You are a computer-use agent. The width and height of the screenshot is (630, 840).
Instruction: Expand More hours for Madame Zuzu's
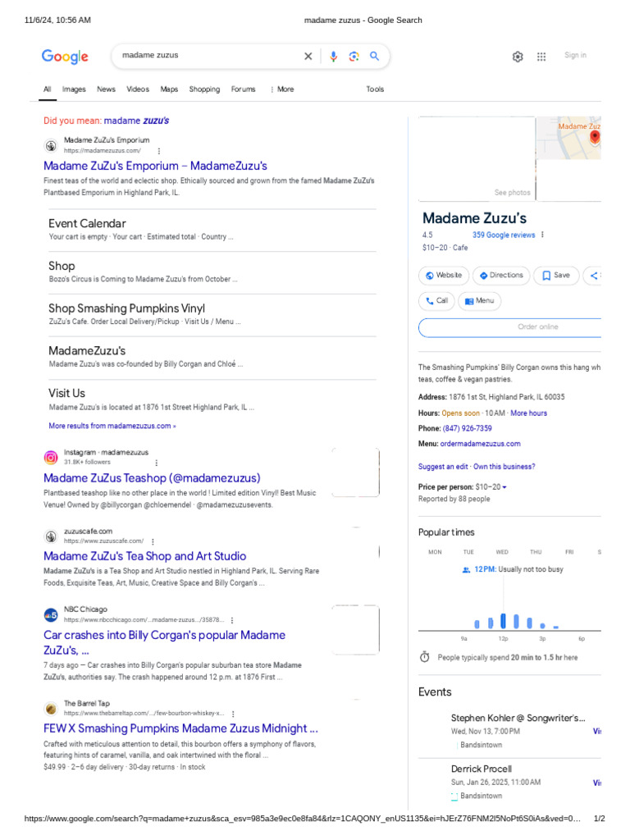click(528, 413)
